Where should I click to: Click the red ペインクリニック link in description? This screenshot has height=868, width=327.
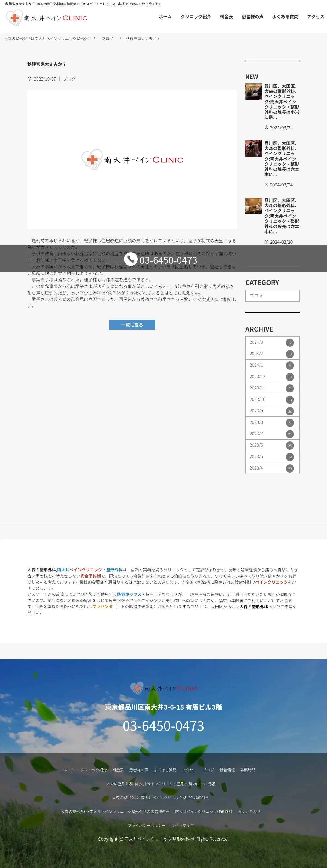pyautogui.click(x=271, y=582)
